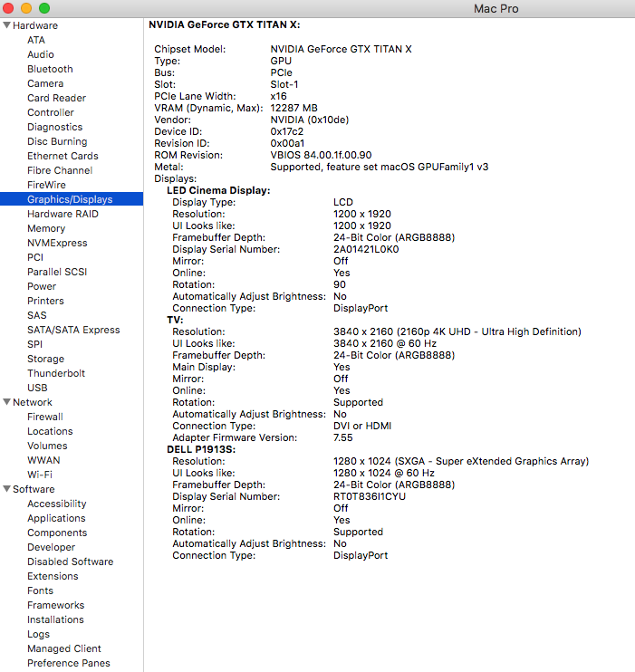The height and width of the screenshot is (672, 635).
Task: Select Disabled Software entry
Action: [71, 562]
